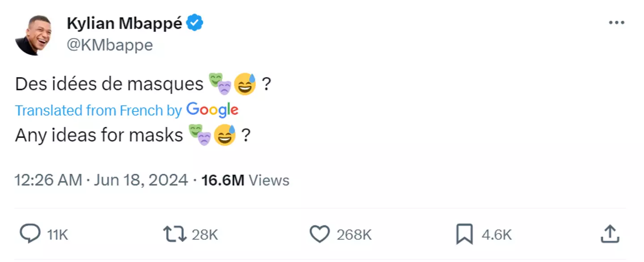Screen dimensions: 644x262
Task: Open the @KMbappe handle link
Action: pyautogui.click(x=110, y=45)
